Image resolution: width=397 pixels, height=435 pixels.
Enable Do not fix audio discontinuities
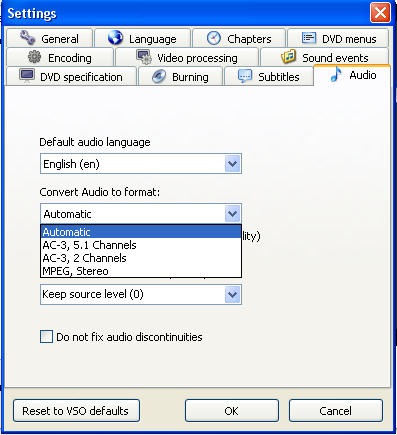pos(46,337)
